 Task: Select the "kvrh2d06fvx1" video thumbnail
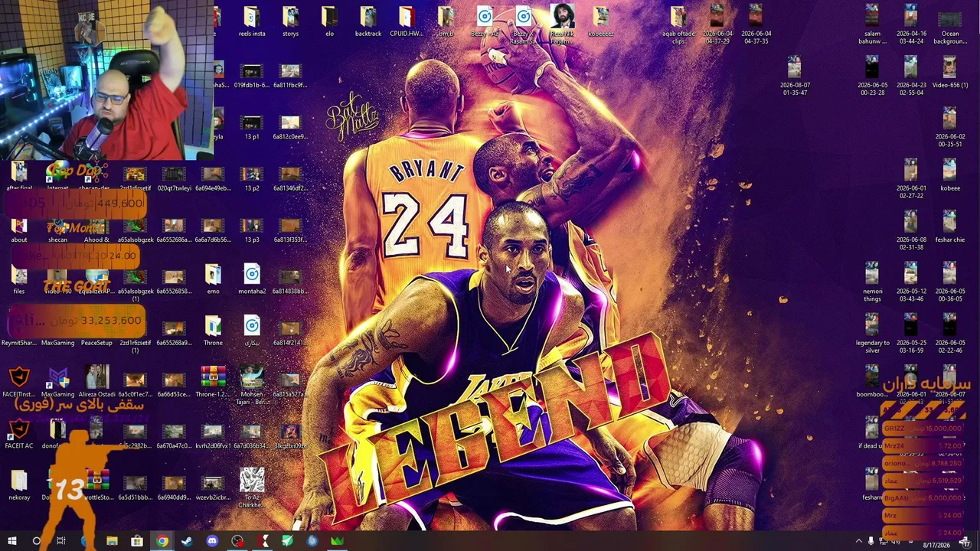(x=213, y=433)
